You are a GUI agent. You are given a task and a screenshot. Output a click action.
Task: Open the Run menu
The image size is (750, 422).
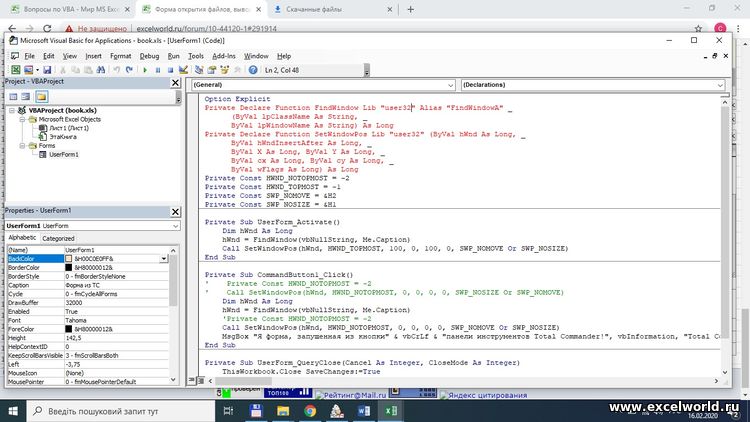pos(174,56)
